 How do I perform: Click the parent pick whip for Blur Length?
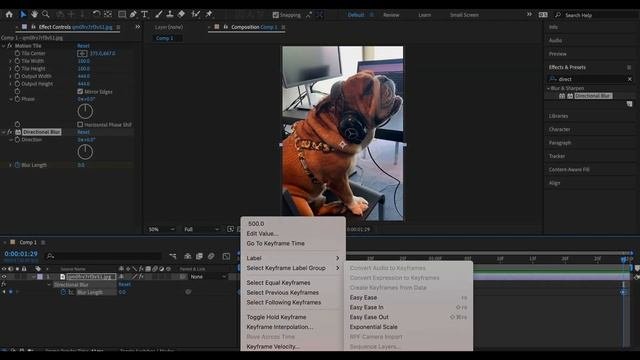point(188,292)
